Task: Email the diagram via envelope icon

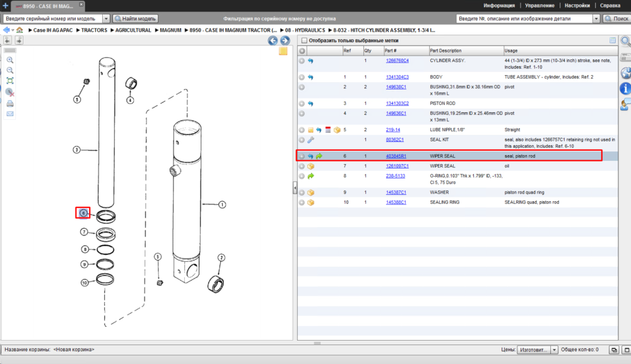Action: [10, 114]
